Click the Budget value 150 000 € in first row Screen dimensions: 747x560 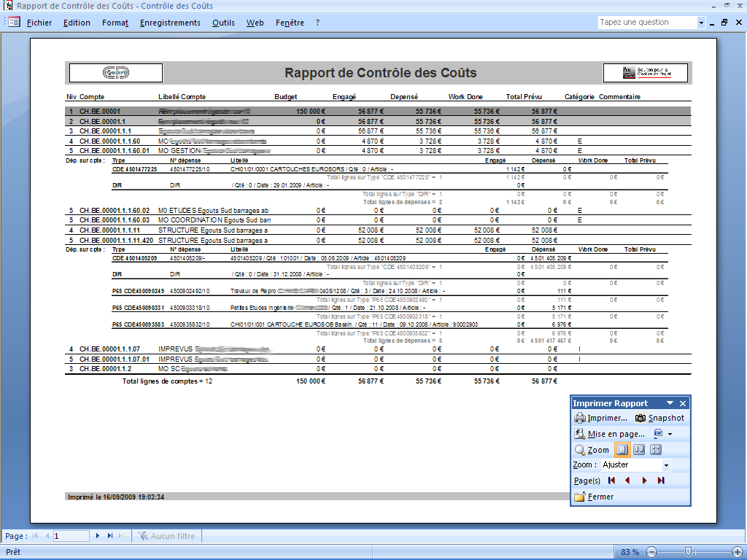(311, 112)
